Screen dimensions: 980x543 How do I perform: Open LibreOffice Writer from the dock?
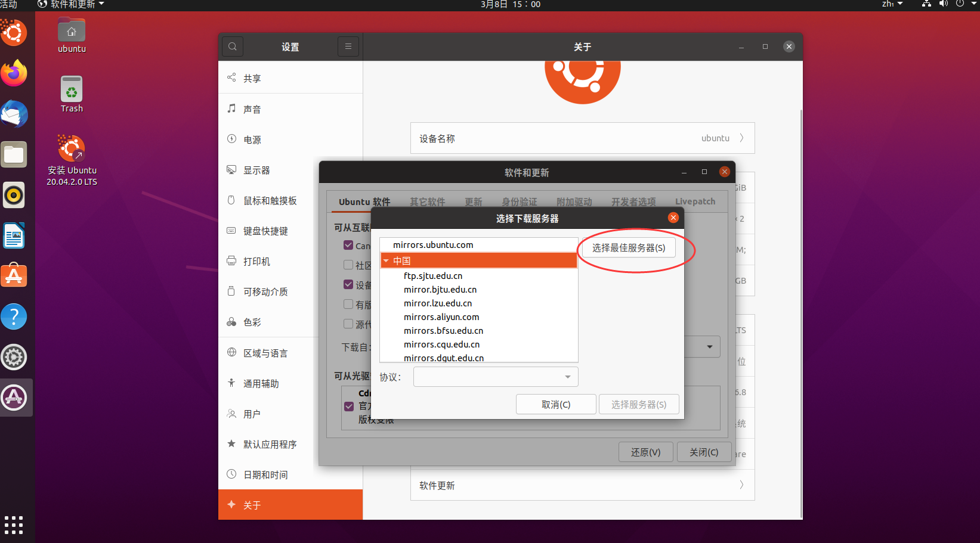tap(14, 235)
